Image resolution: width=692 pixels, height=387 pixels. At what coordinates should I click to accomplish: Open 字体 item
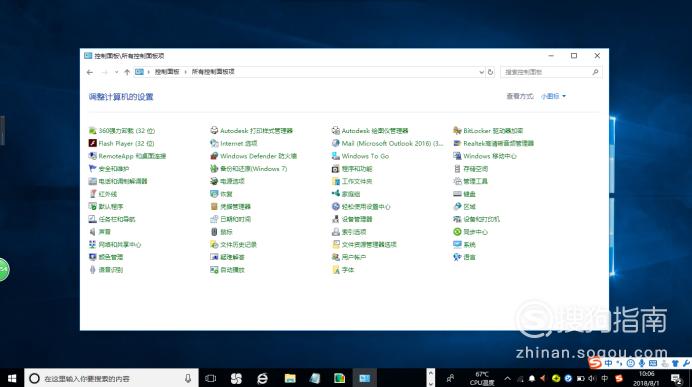pyautogui.click(x=343, y=270)
